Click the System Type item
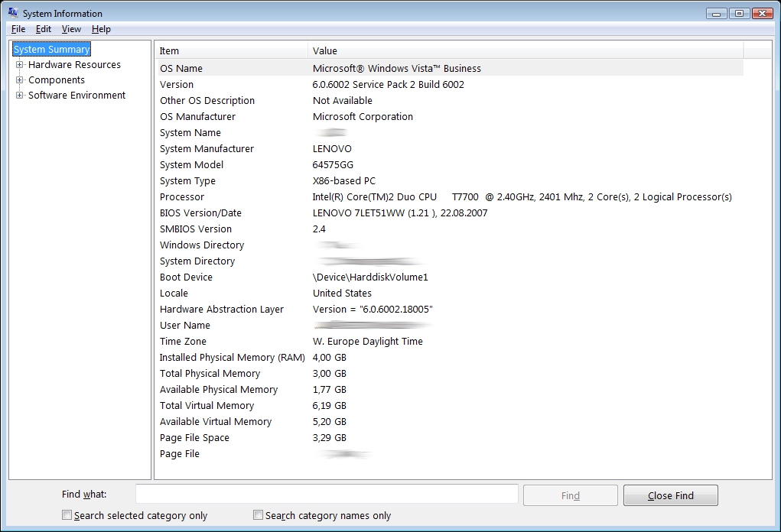The height and width of the screenshot is (532, 781). coord(187,181)
